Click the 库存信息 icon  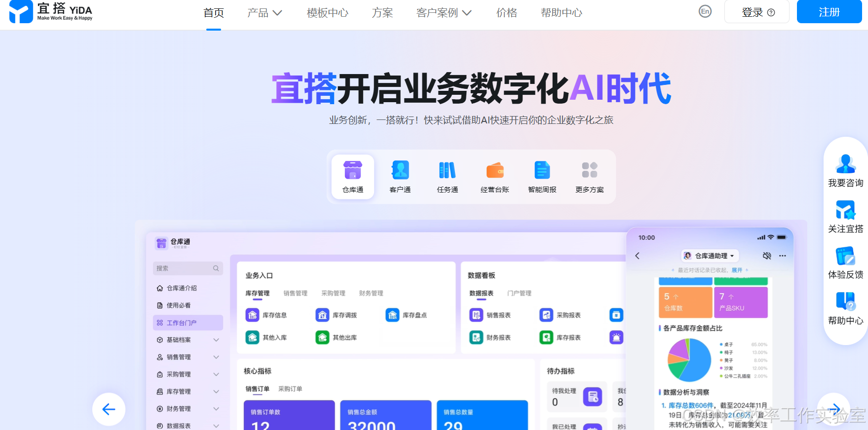[x=253, y=315]
